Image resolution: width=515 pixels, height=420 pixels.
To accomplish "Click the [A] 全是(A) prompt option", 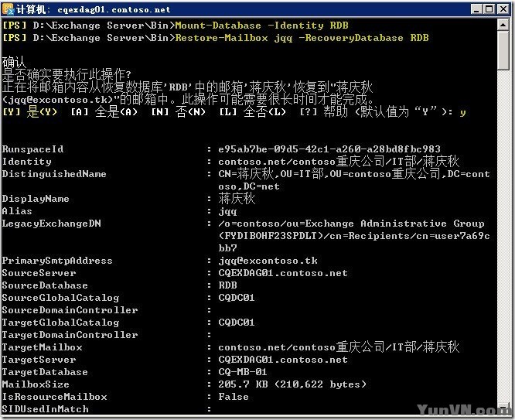I will tap(104, 112).
